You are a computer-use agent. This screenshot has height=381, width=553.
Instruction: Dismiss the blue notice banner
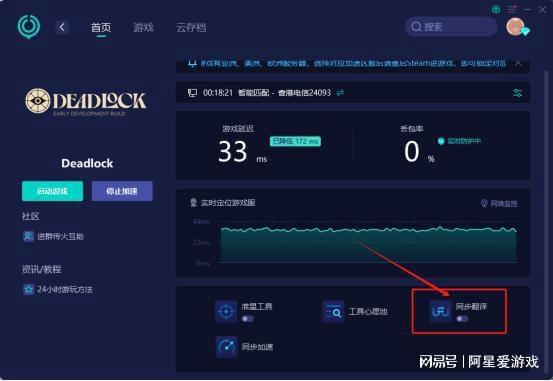518,63
